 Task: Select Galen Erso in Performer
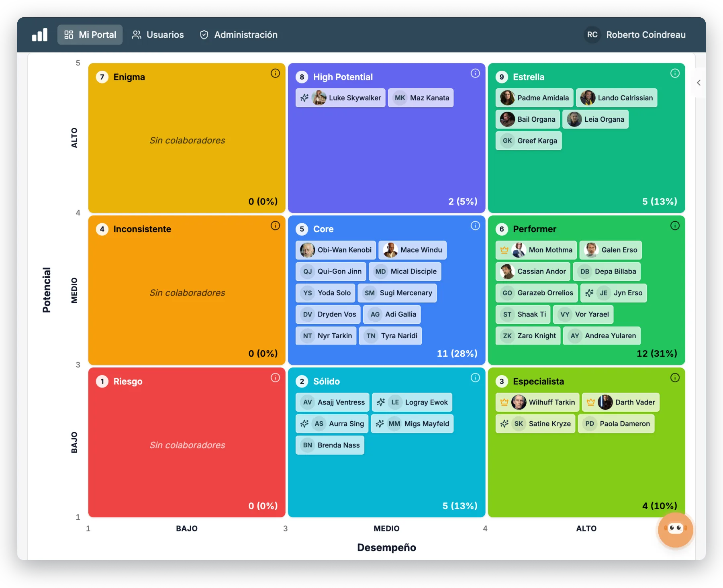[611, 250]
